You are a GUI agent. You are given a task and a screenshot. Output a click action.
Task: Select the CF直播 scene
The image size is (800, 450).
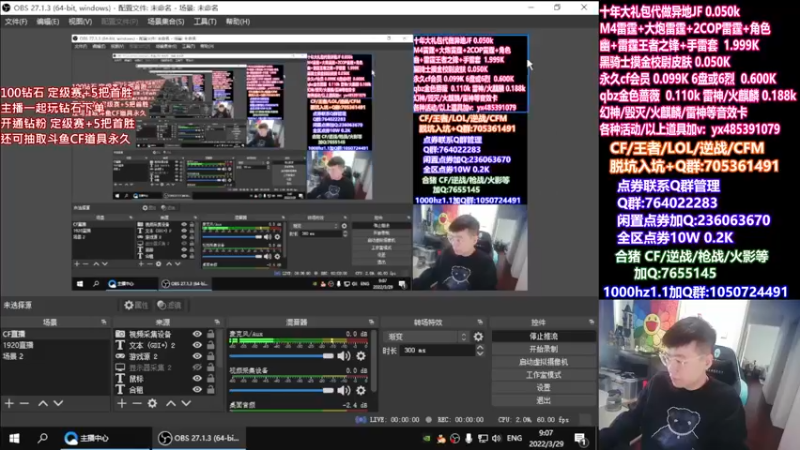55,334
